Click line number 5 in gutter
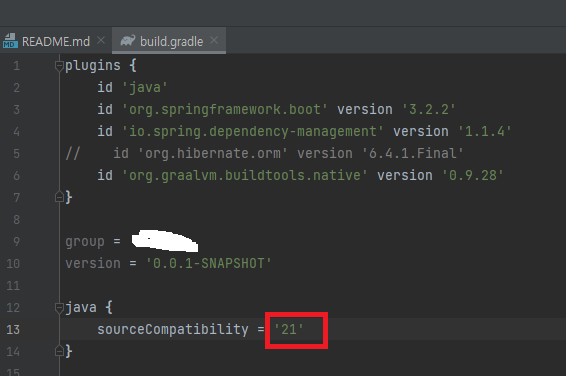The height and width of the screenshot is (376, 566). tap(17, 154)
